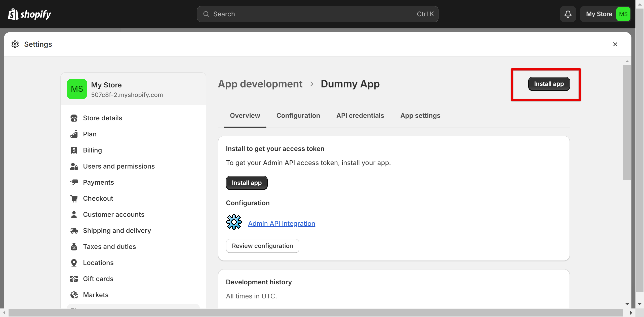
Task: Click the Settings gear icon
Action: pos(15,44)
